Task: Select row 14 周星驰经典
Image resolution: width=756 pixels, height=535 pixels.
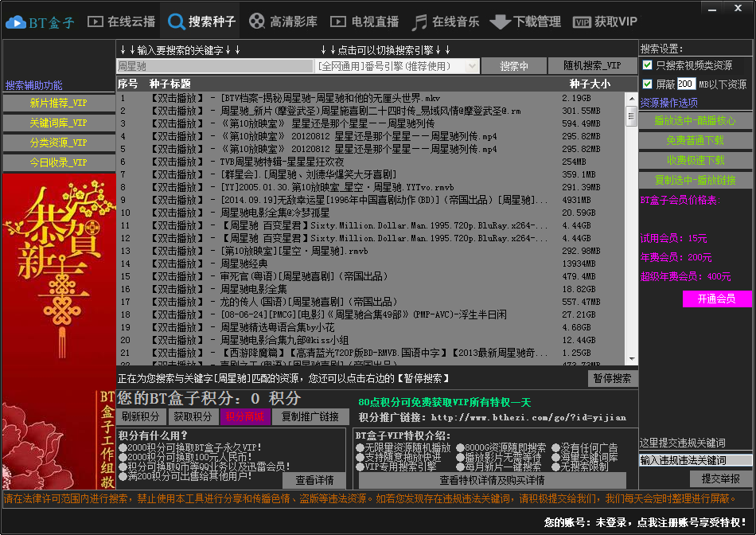Action: click(x=371, y=264)
